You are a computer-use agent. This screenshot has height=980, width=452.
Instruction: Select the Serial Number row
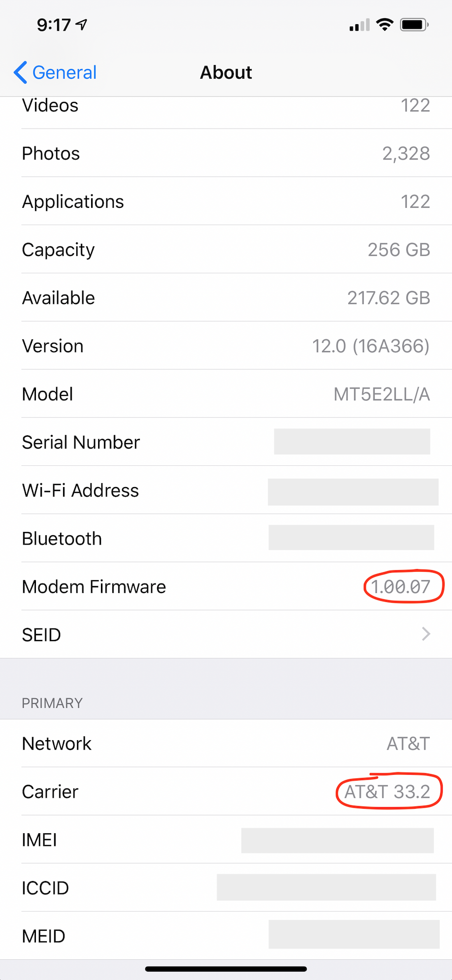226,442
